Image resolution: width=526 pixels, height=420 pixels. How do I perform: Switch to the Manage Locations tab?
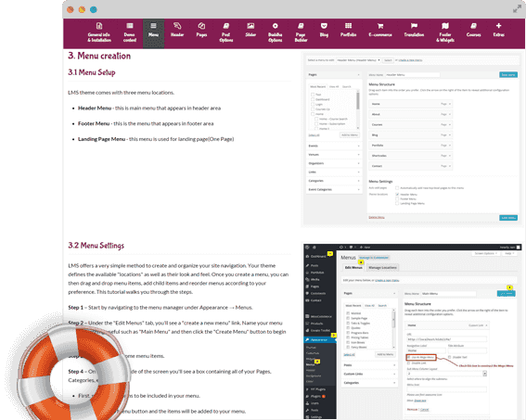coord(382,268)
